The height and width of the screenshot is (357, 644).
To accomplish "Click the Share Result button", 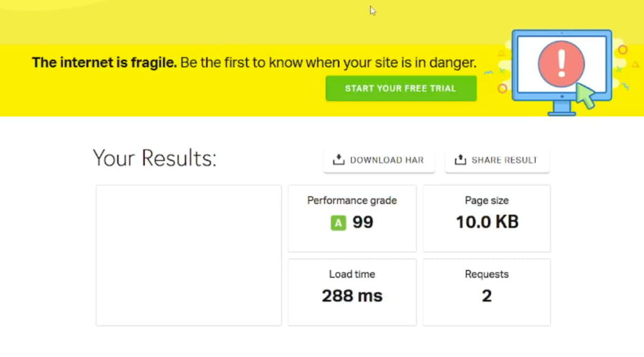I will click(x=497, y=160).
